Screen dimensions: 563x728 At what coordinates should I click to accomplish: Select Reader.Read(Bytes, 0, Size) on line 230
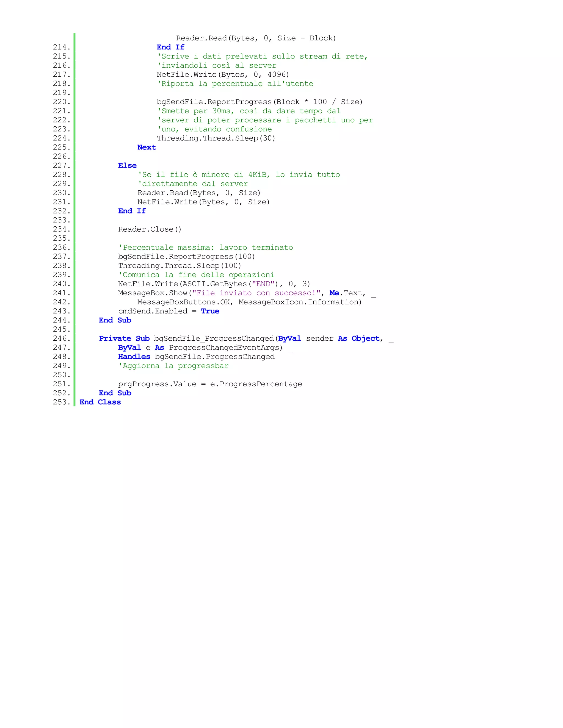[199, 193]
